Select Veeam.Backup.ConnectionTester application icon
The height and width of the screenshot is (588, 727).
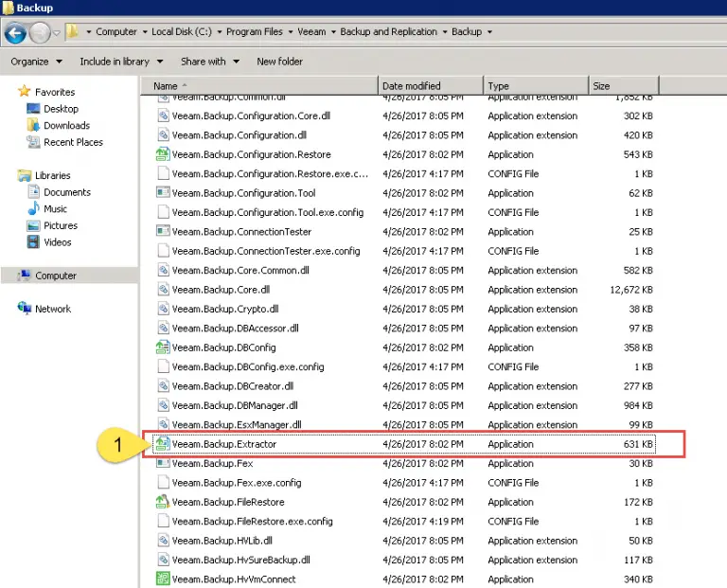click(163, 231)
